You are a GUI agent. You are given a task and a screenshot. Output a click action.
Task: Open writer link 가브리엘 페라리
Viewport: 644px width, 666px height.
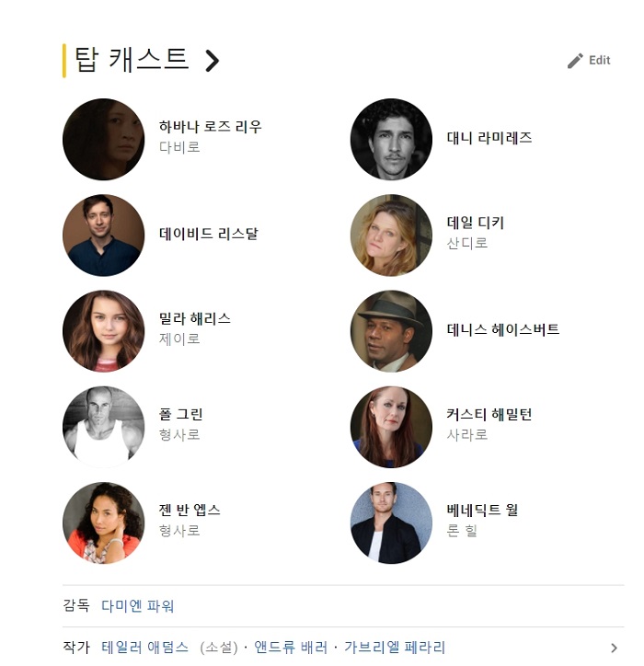395,648
